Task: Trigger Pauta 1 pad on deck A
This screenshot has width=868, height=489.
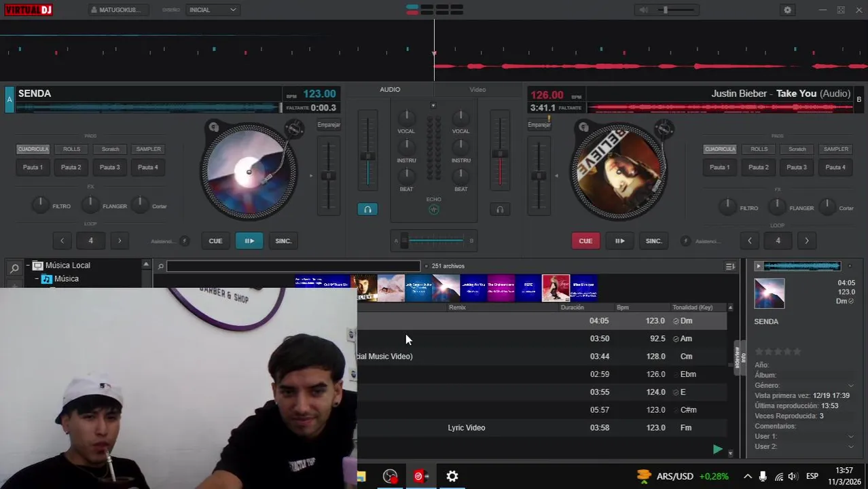Action: pyautogui.click(x=33, y=167)
